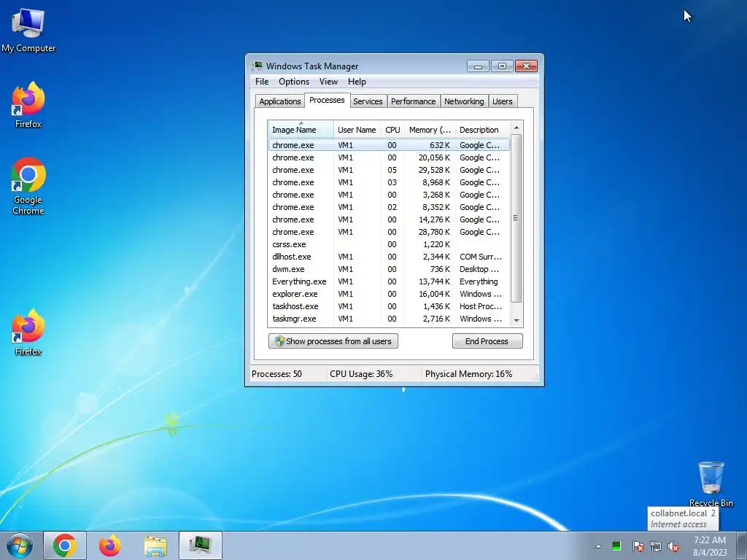Select the dllhost.exe process
The width and height of the screenshot is (747, 560).
click(389, 256)
